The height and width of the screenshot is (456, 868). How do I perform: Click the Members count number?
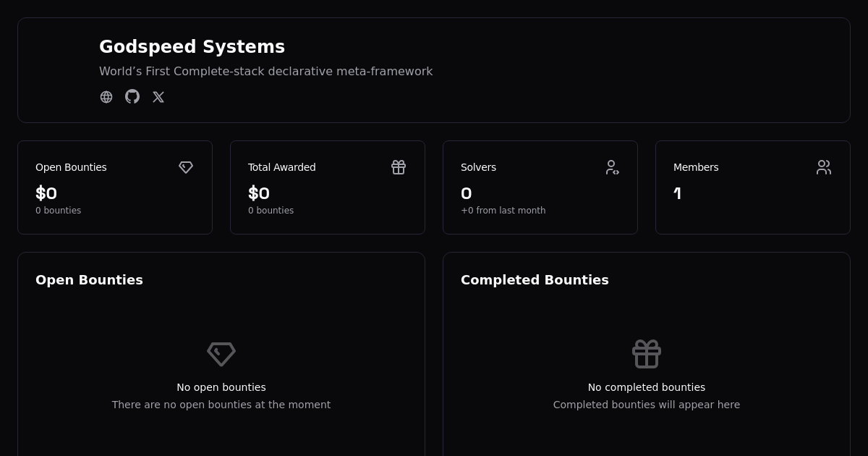(677, 193)
